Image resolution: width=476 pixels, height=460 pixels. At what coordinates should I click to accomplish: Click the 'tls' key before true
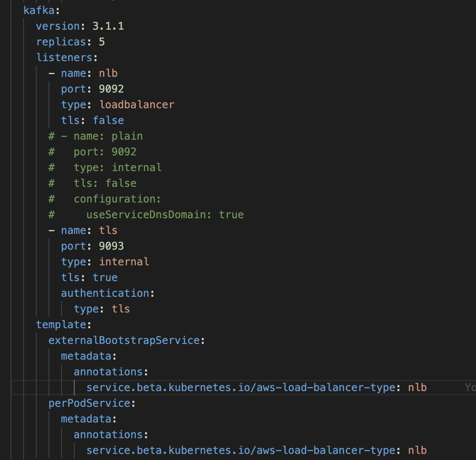coord(70,278)
